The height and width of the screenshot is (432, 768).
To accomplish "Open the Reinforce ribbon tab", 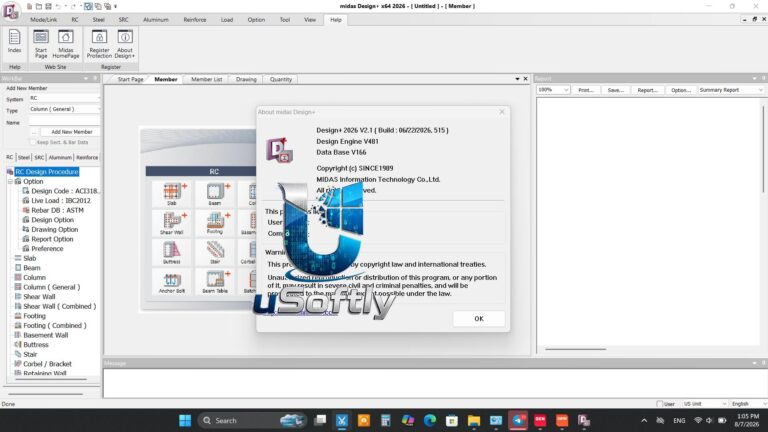I will (x=195, y=20).
